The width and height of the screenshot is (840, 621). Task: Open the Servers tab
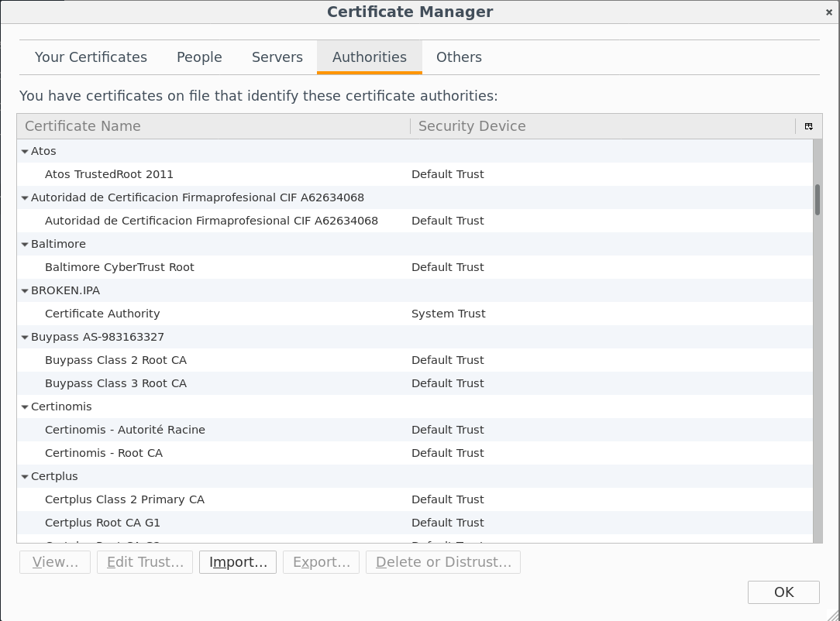[277, 57]
